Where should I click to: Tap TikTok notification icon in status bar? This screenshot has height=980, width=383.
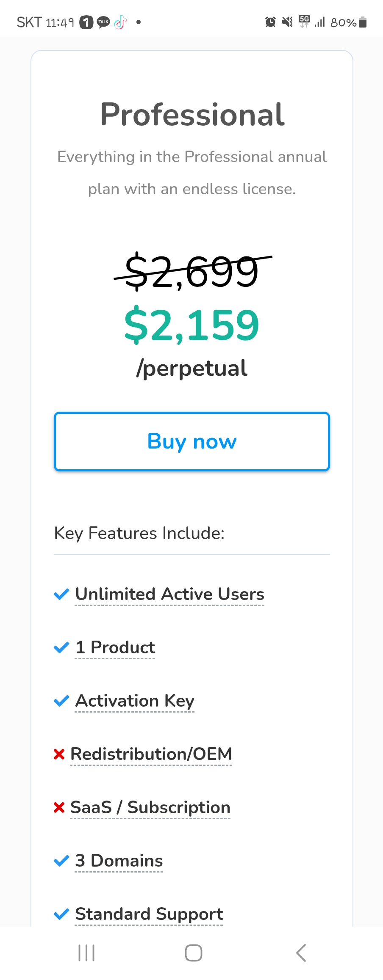click(120, 22)
